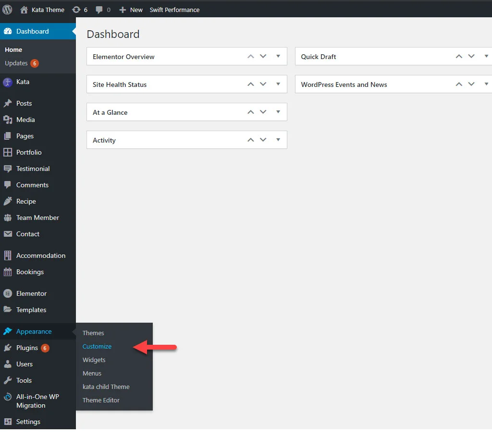Click the Dashboard gauge icon

[x=8, y=31]
